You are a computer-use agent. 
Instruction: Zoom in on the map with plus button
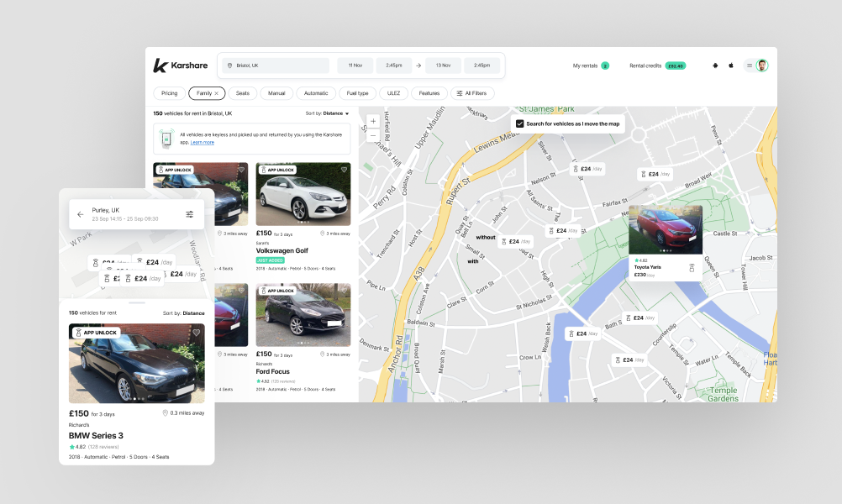(x=373, y=121)
